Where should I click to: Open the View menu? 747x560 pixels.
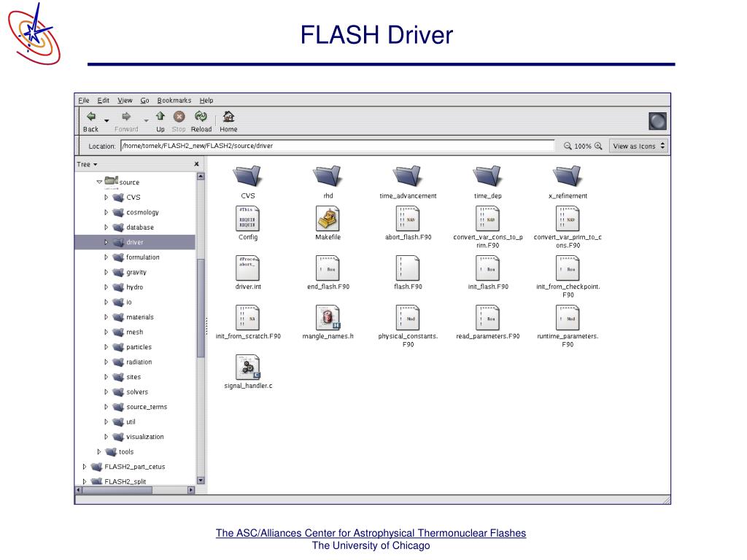click(125, 101)
